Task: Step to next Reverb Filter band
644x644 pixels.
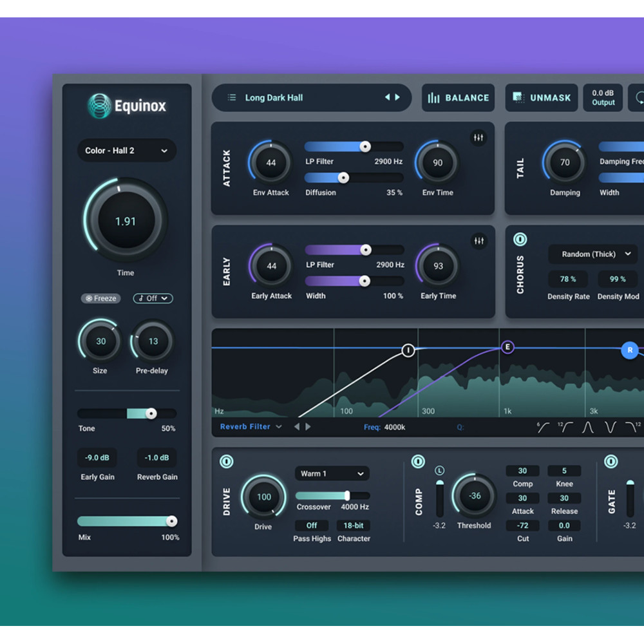Action: click(x=308, y=427)
